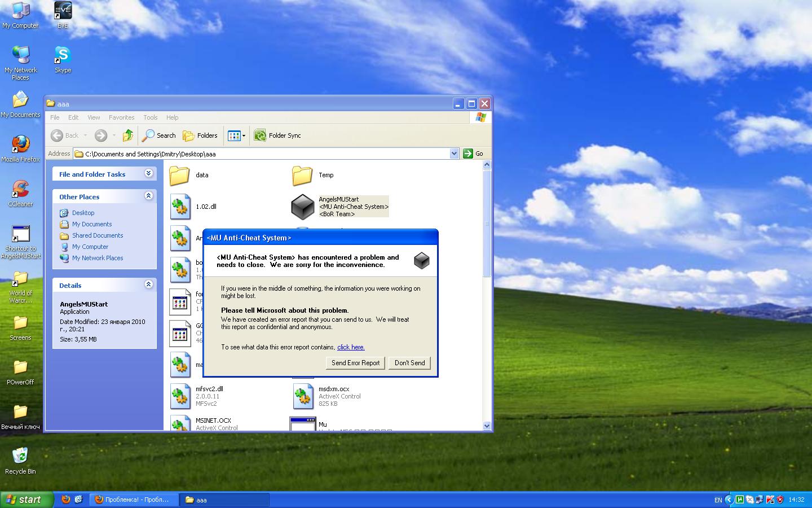Select My Documents desktop icon
The height and width of the screenshot is (508, 812).
[x=20, y=104]
